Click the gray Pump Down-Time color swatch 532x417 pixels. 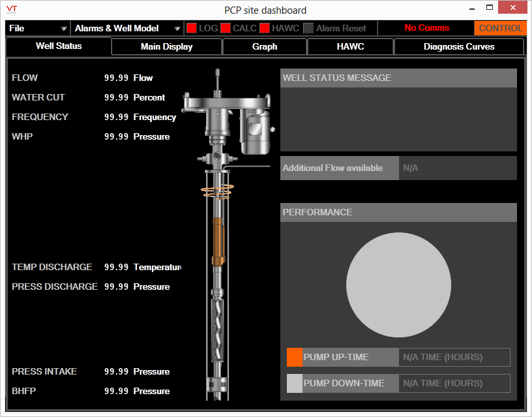(295, 383)
